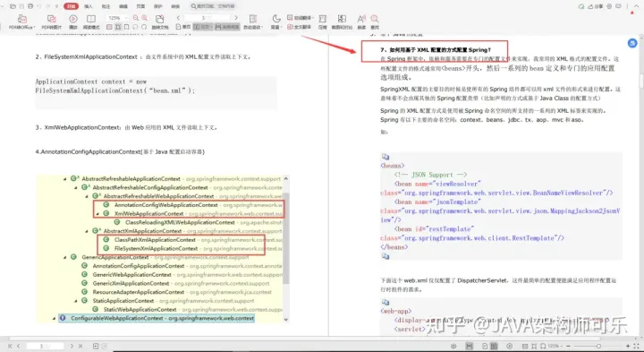The height and width of the screenshot is (352, 644).
Task: Open the rotate document tool
Action: coord(160,21)
